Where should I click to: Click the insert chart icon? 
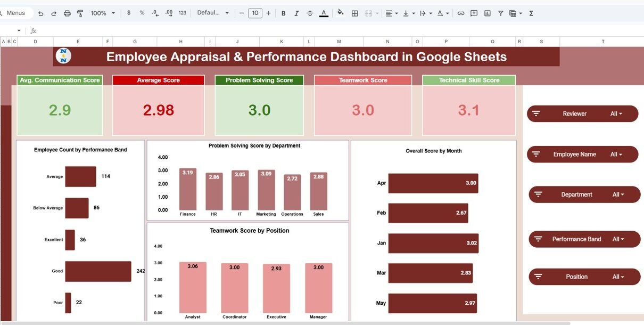pos(488,13)
